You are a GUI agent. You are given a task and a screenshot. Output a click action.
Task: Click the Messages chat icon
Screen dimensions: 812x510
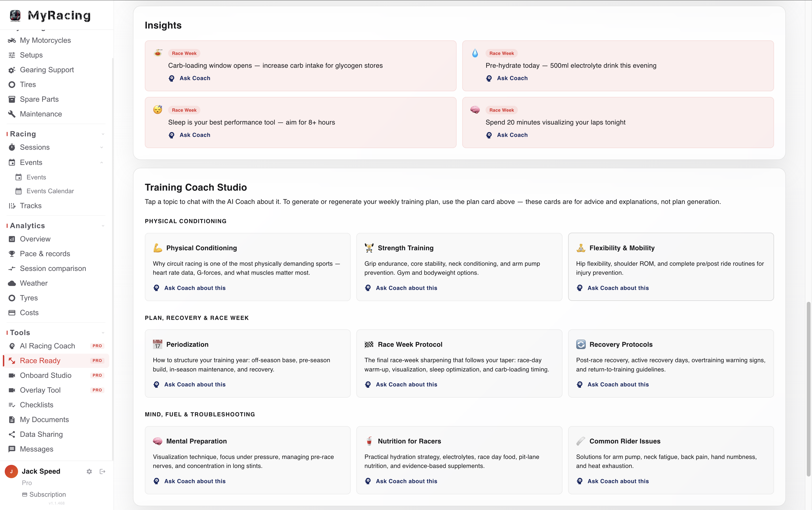coord(12,449)
